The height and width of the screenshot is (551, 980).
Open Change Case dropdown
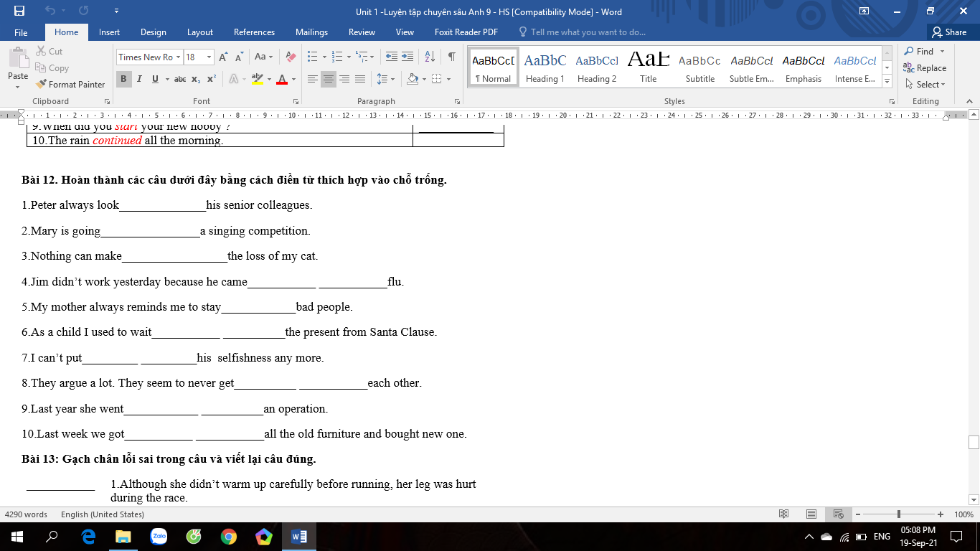click(263, 57)
